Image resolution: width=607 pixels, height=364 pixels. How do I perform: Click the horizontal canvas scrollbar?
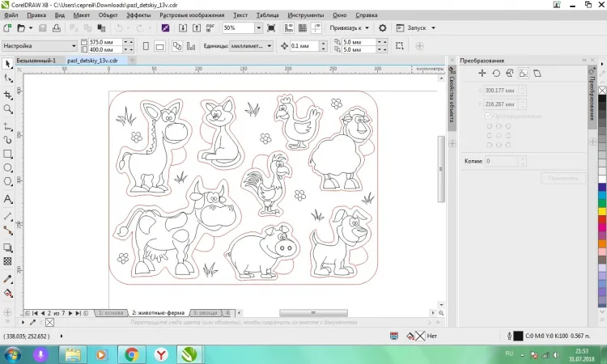tap(313, 312)
